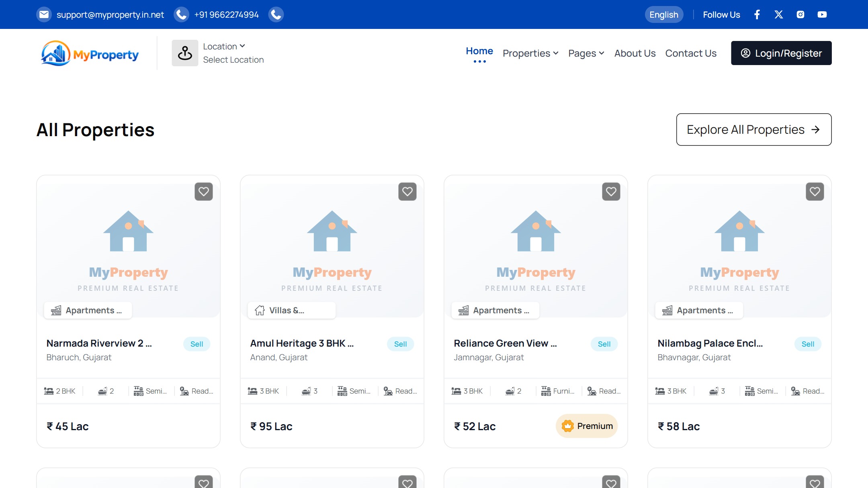Click the second phone icon after the number

(276, 14)
